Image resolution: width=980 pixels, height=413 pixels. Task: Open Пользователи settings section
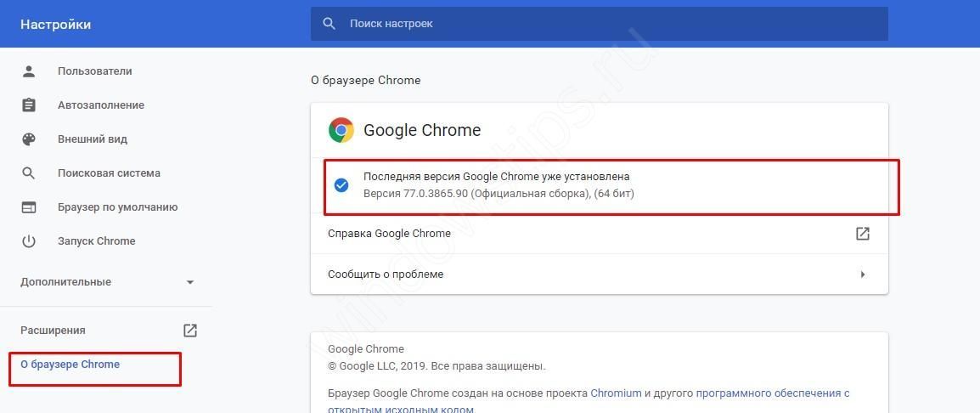pos(95,71)
